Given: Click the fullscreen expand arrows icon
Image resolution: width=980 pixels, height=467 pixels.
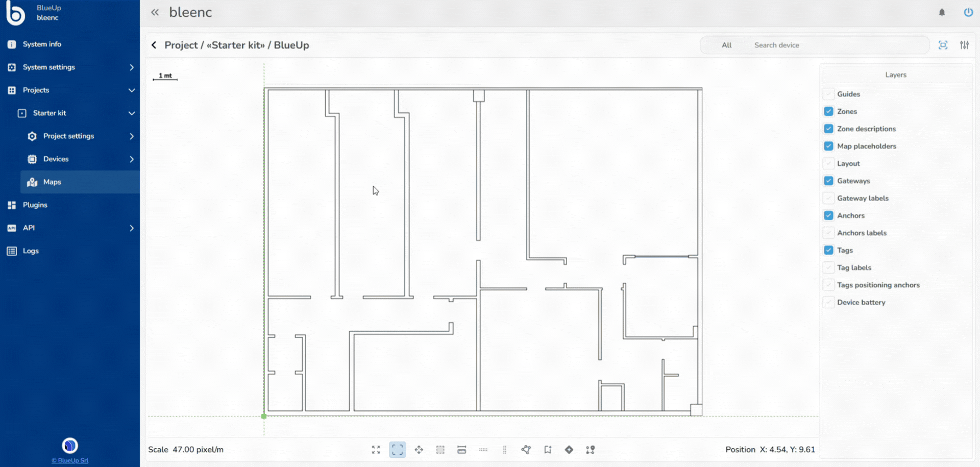Looking at the screenshot, I should (x=376, y=450).
